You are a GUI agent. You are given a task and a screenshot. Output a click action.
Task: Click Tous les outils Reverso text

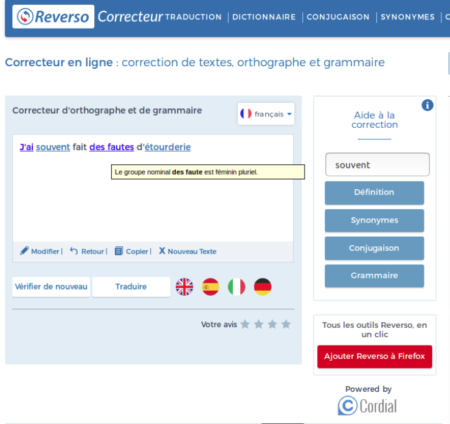(x=375, y=330)
